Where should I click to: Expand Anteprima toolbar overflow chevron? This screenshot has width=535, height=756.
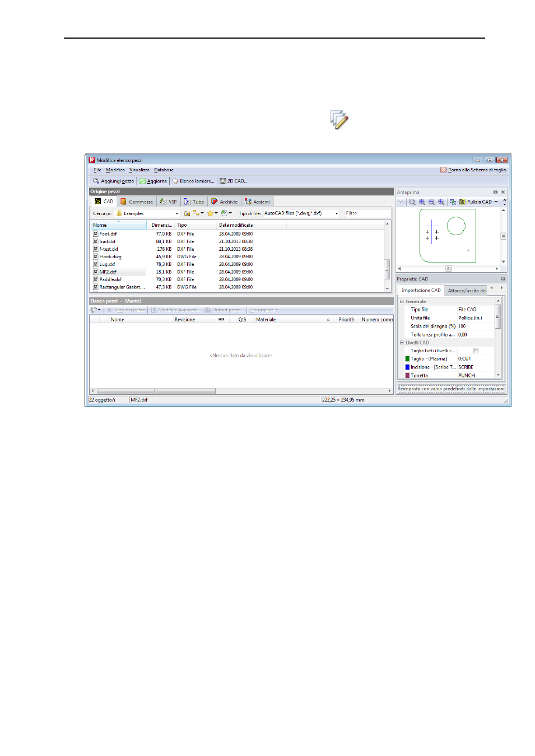[504, 201]
